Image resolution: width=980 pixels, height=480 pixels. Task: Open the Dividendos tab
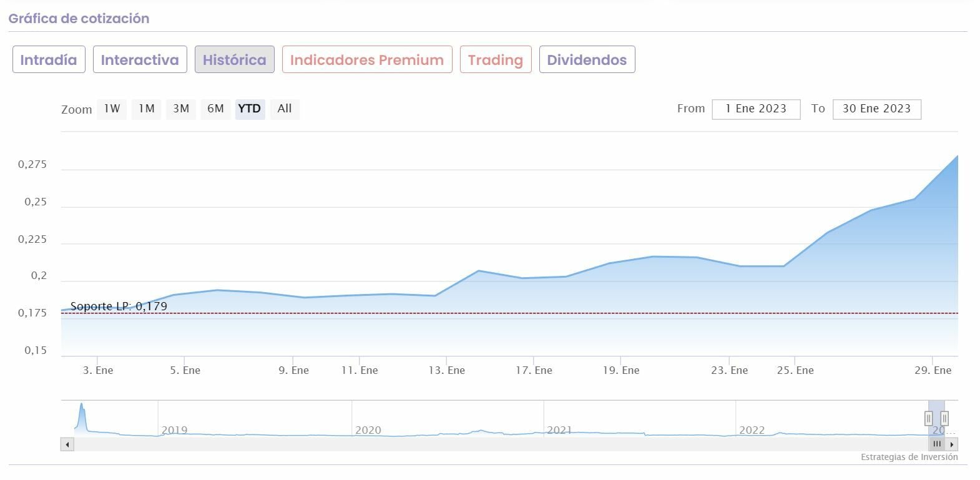coord(587,60)
